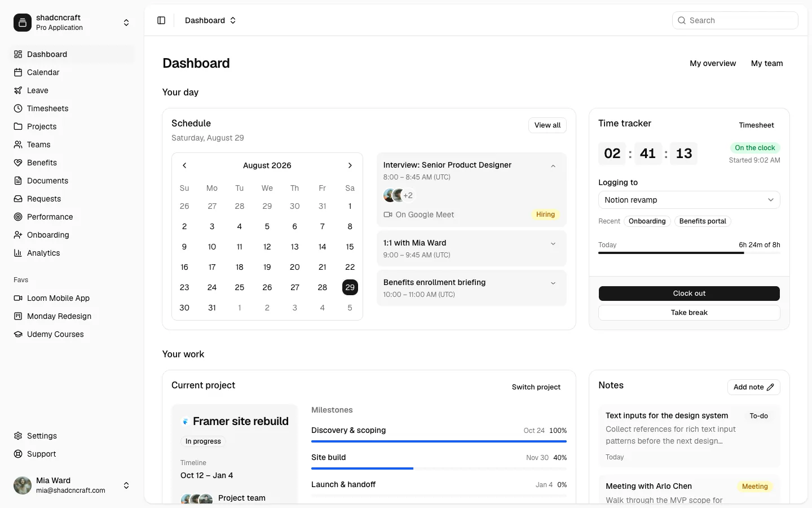Viewport: 812px width, 508px height.
Task: Click the Teams people icon
Action: (18, 144)
